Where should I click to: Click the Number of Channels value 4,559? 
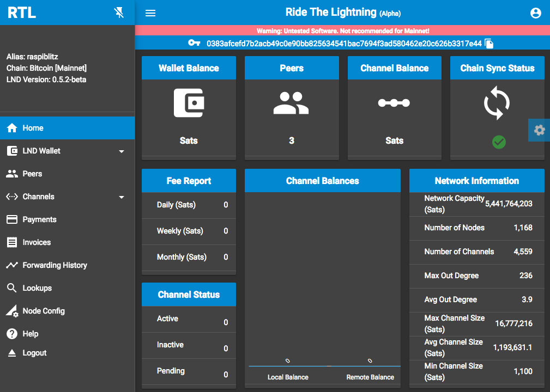[523, 252]
